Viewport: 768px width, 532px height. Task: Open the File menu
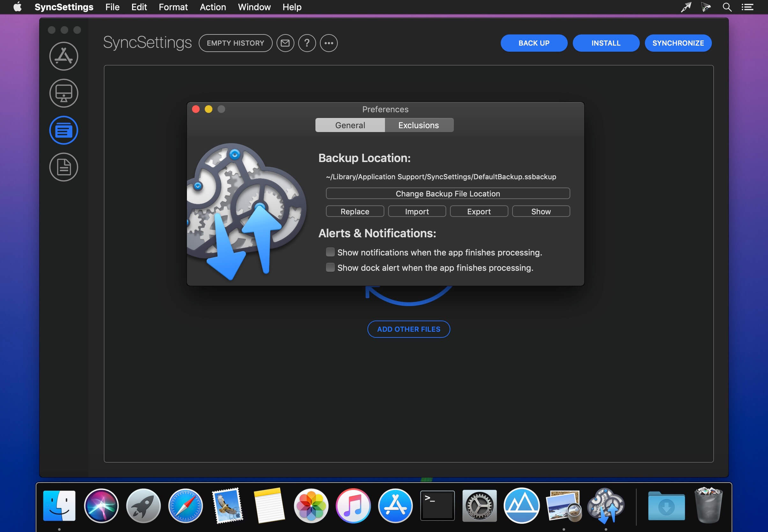112,7
